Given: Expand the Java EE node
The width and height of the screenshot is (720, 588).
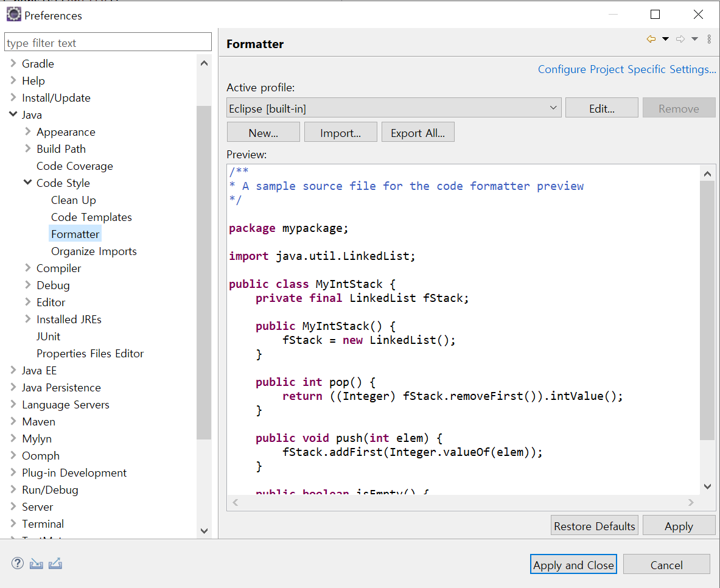Looking at the screenshot, I should click(13, 370).
